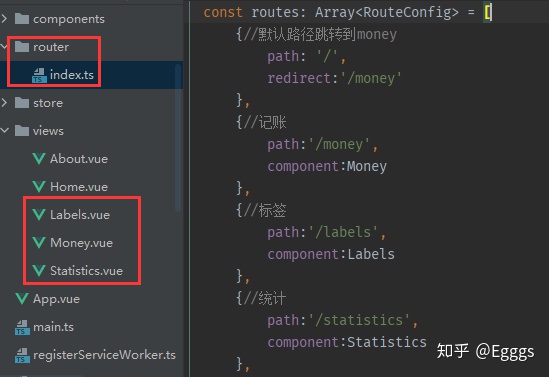Select the views folder name
Image resolution: width=549 pixels, height=377 pixels.
48,131
